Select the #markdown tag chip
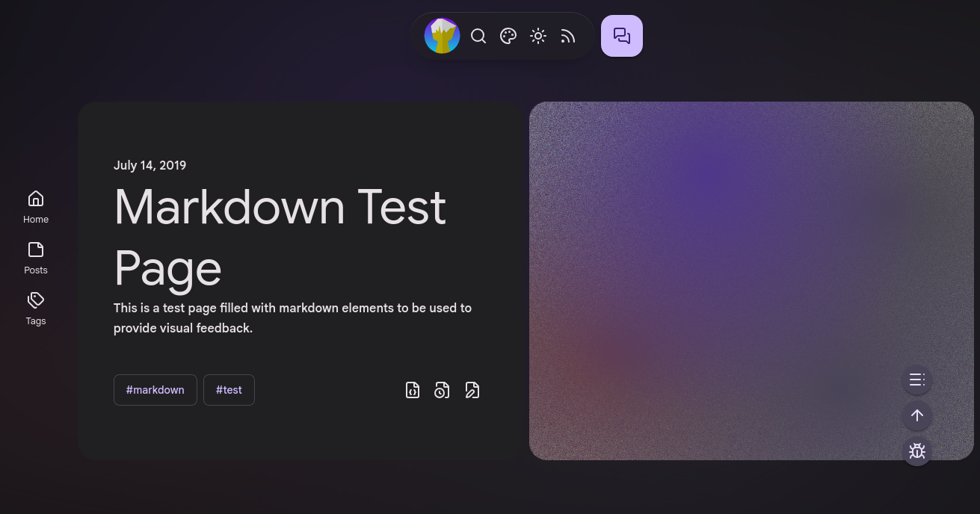 pyautogui.click(x=155, y=390)
